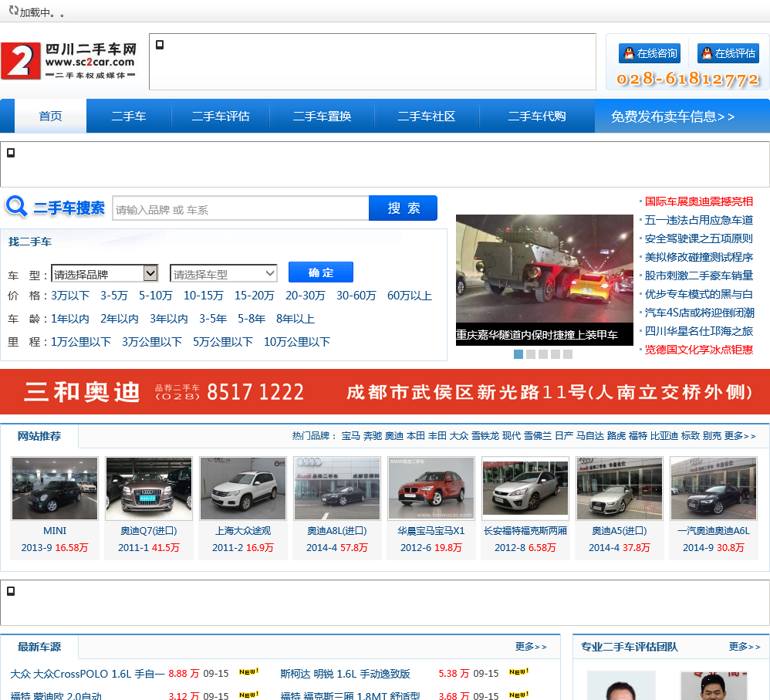Click the QQ penguin 在线评估 button
The image size is (770, 700).
pos(728,53)
